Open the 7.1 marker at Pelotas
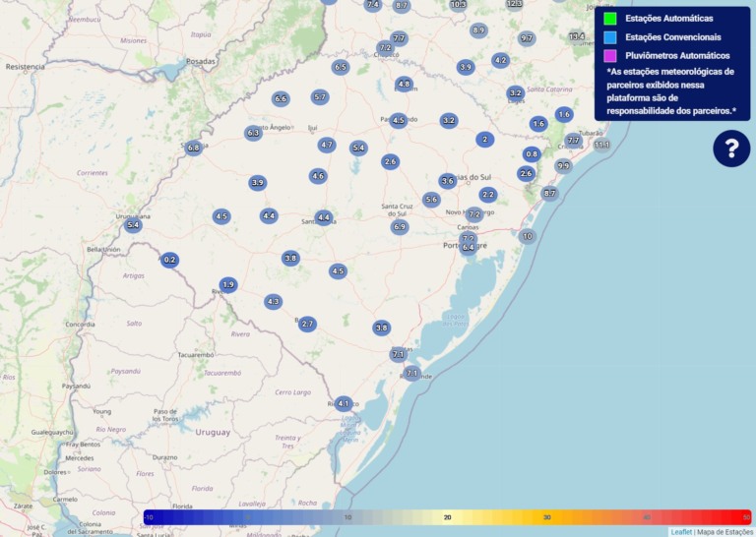756x537 pixels. (x=399, y=354)
